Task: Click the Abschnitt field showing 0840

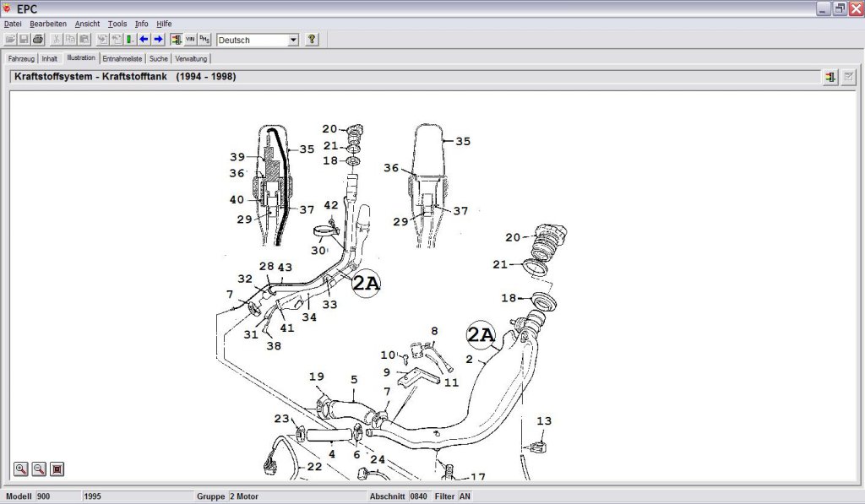Action: coord(420,496)
